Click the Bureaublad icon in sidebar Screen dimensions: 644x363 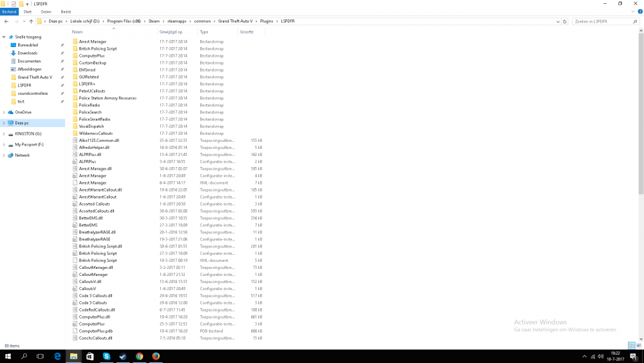(x=13, y=44)
